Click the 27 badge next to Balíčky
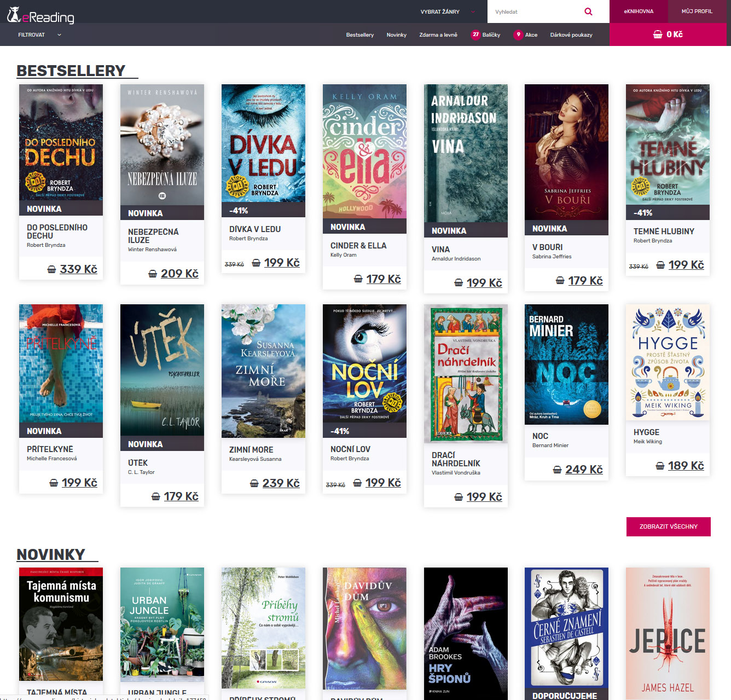The image size is (731, 700). [x=475, y=34]
